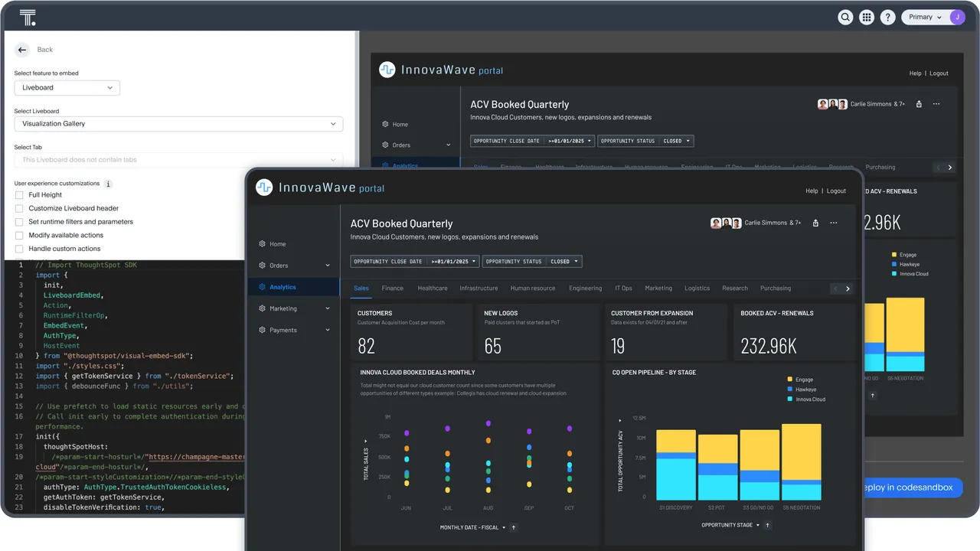This screenshot has height=551, width=980.
Task: Click Engage yellow legend swatch in front
Action: 790,380
